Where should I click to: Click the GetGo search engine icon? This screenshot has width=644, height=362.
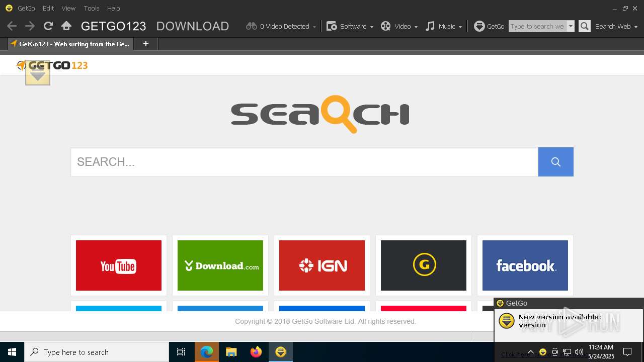click(x=479, y=26)
